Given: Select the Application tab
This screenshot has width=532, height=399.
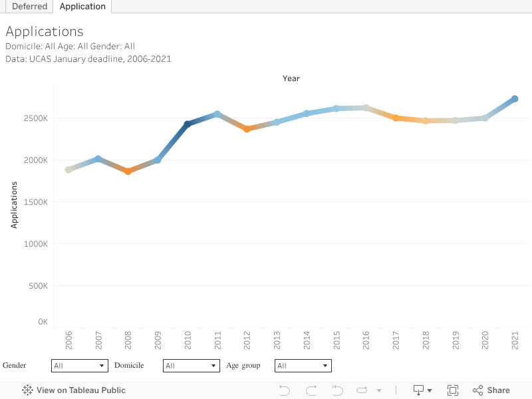Looking at the screenshot, I should (x=82, y=7).
